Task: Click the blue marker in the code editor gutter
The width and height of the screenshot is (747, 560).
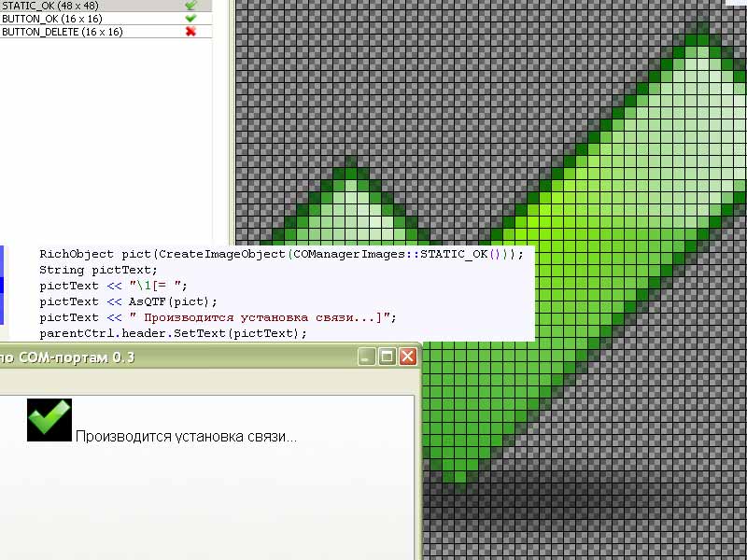Action: [2, 286]
